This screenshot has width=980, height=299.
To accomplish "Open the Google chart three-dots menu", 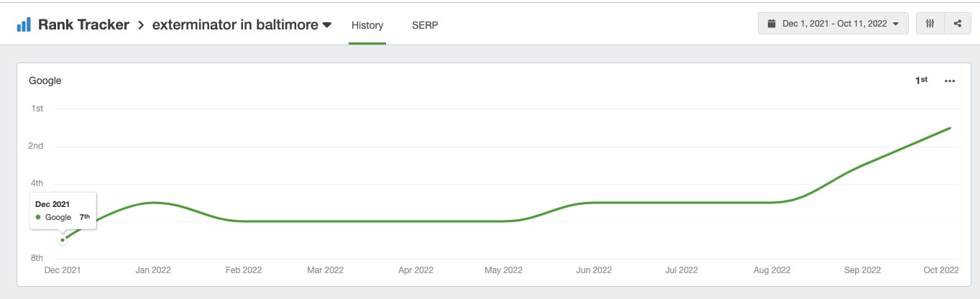I will click(x=950, y=80).
